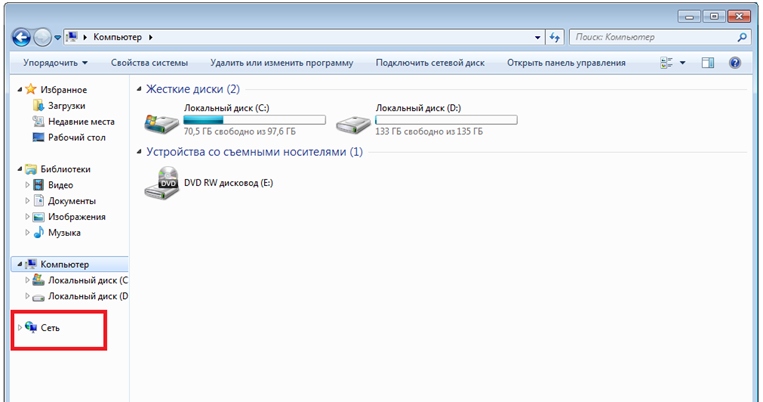Click Подключить сетевой диск button

tap(430, 63)
